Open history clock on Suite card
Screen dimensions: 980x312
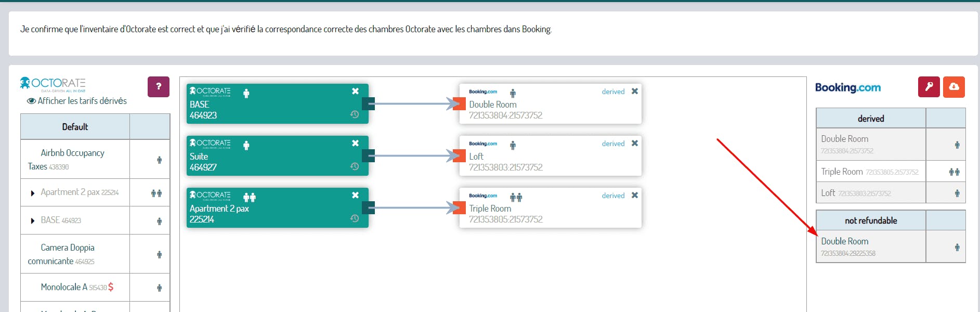(x=355, y=166)
